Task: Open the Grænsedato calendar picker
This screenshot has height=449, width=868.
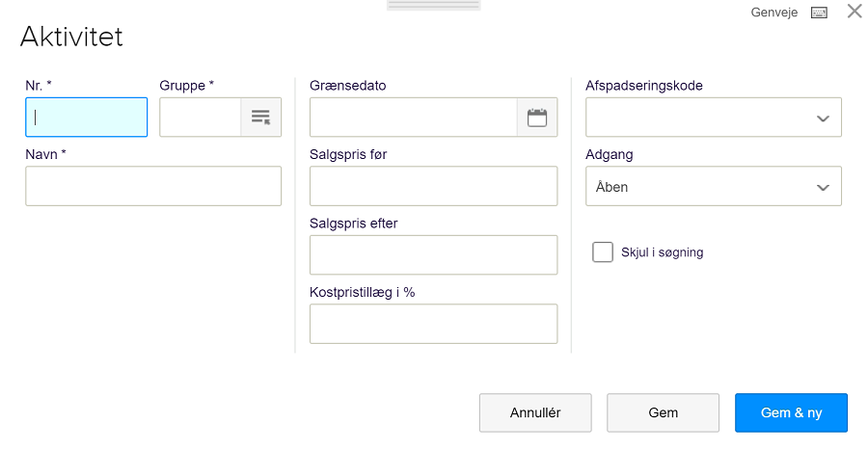Action: (537, 118)
